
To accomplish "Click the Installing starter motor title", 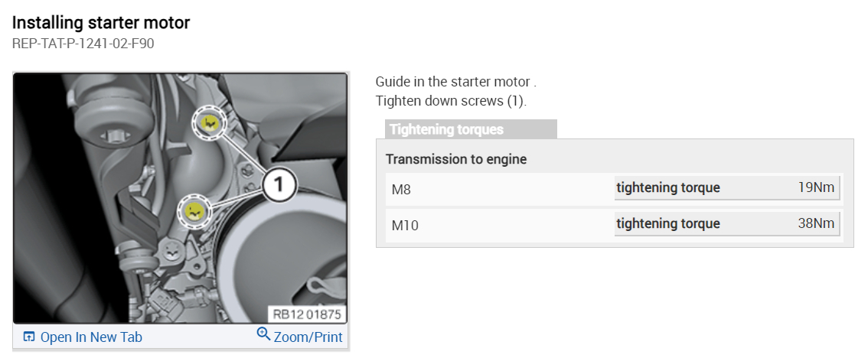I will [x=101, y=22].
